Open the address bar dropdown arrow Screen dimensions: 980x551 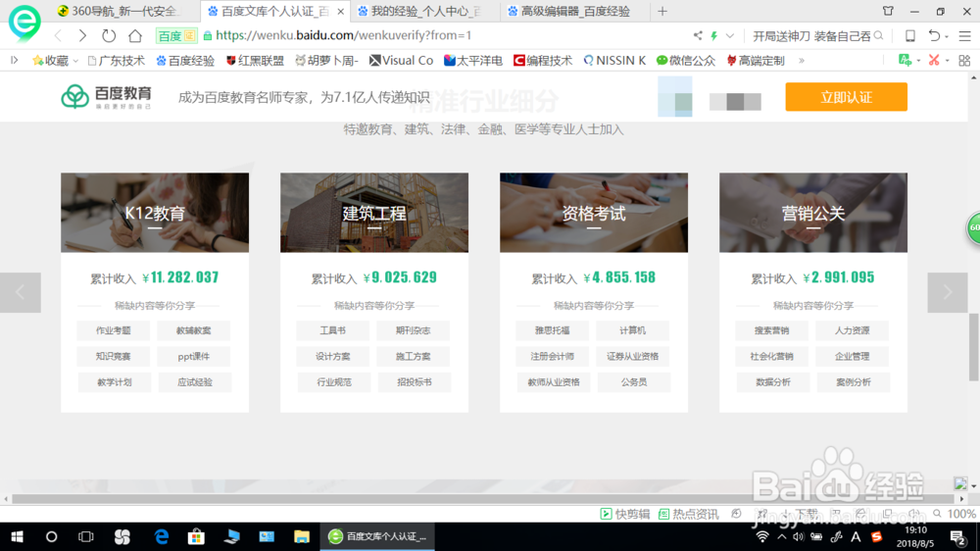pyautogui.click(x=729, y=35)
